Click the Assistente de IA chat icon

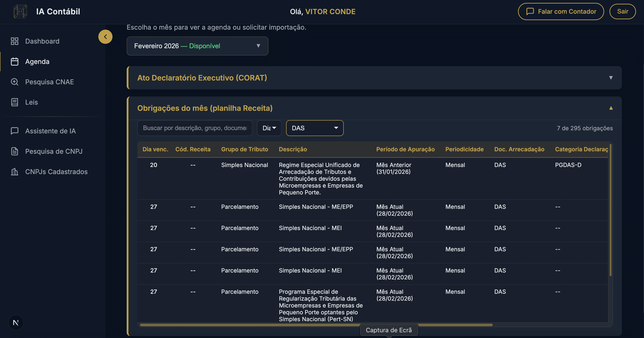pos(14,131)
